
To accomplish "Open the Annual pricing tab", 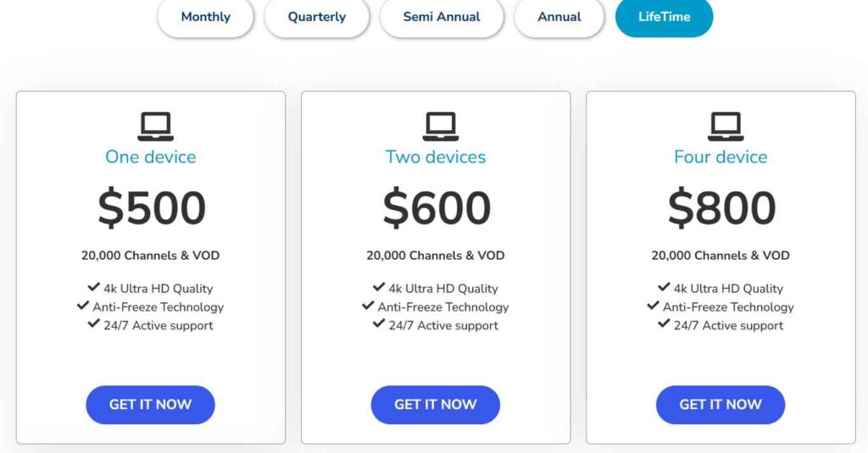I will (x=559, y=17).
